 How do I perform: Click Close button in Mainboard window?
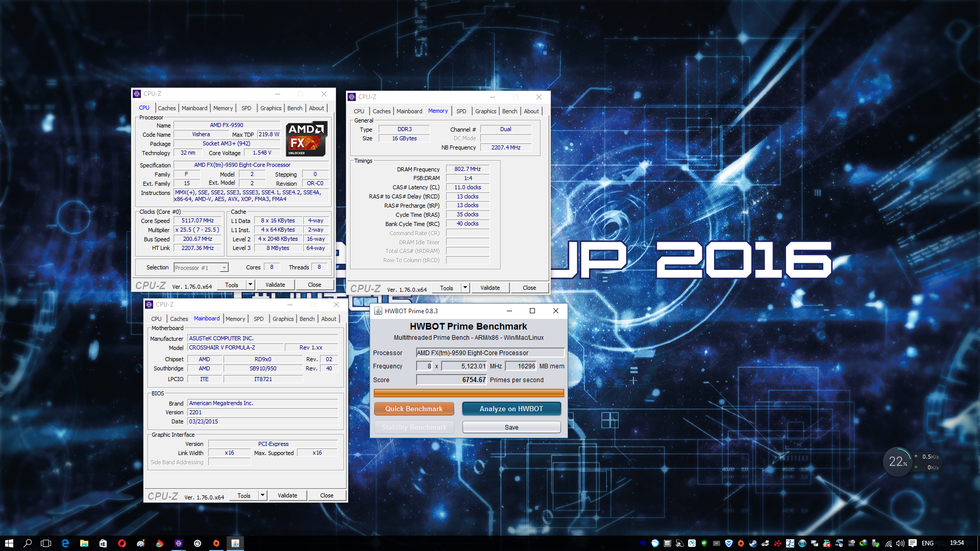coord(327,495)
